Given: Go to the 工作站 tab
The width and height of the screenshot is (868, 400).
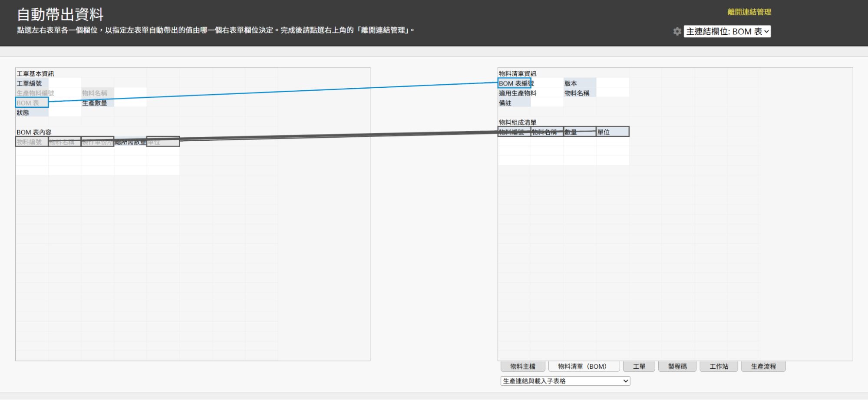Looking at the screenshot, I should pos(719,367).
